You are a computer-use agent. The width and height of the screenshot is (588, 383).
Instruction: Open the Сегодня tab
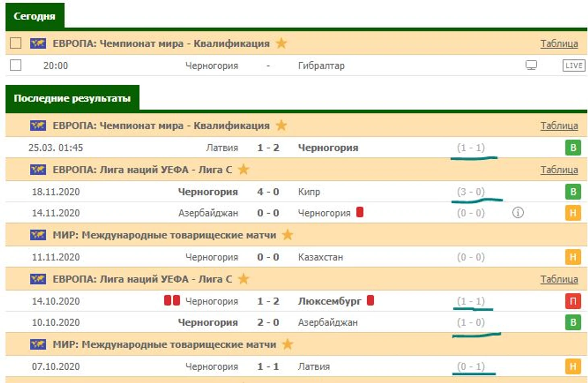(35, 16)
